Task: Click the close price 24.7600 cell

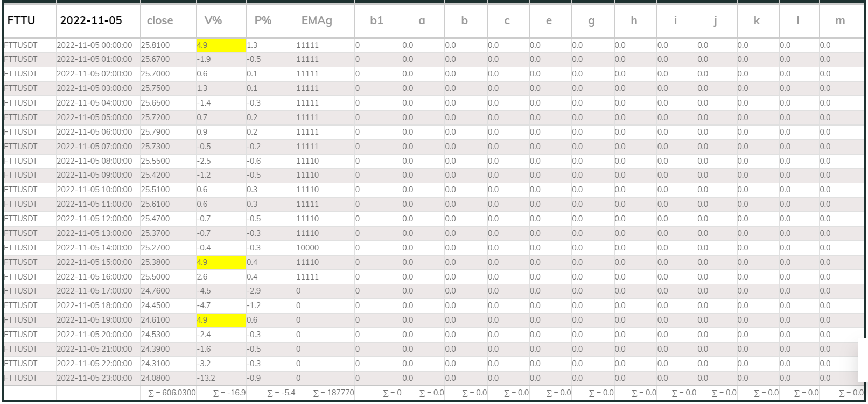Action: [x=156, y=291]
